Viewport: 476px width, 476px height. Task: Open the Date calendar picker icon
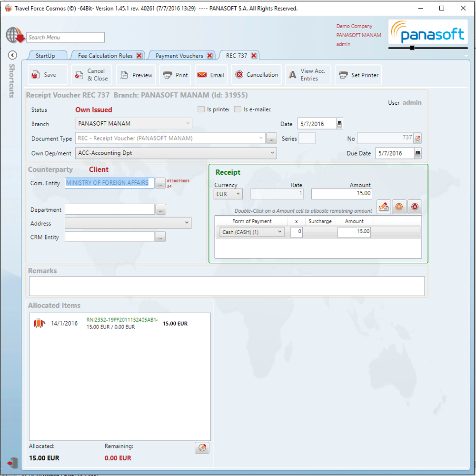coord(339,124)
